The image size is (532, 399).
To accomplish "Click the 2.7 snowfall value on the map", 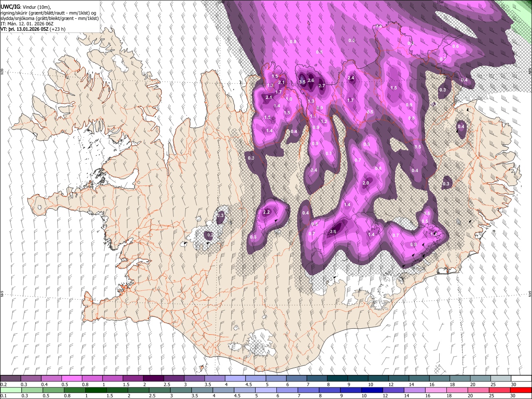I will tap(321, 86).
